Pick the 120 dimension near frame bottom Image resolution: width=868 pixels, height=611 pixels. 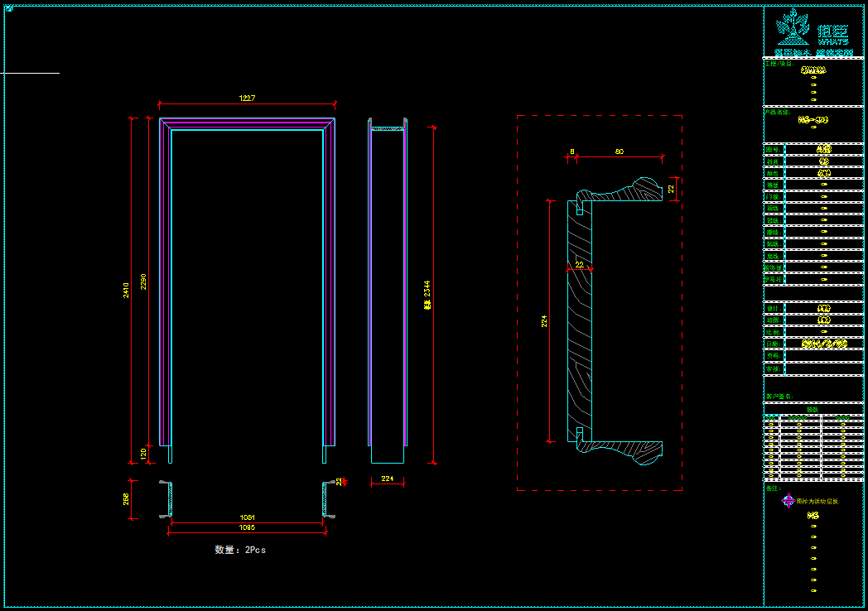pos(143,454)
